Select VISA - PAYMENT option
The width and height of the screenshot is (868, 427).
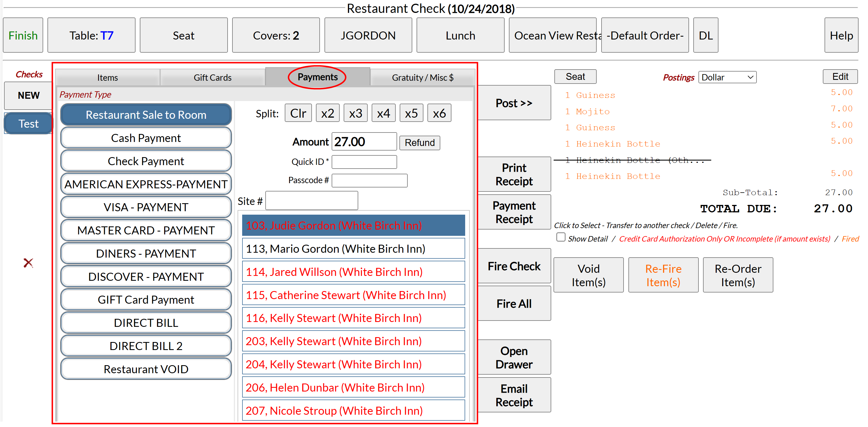click(x=146, y=207)
